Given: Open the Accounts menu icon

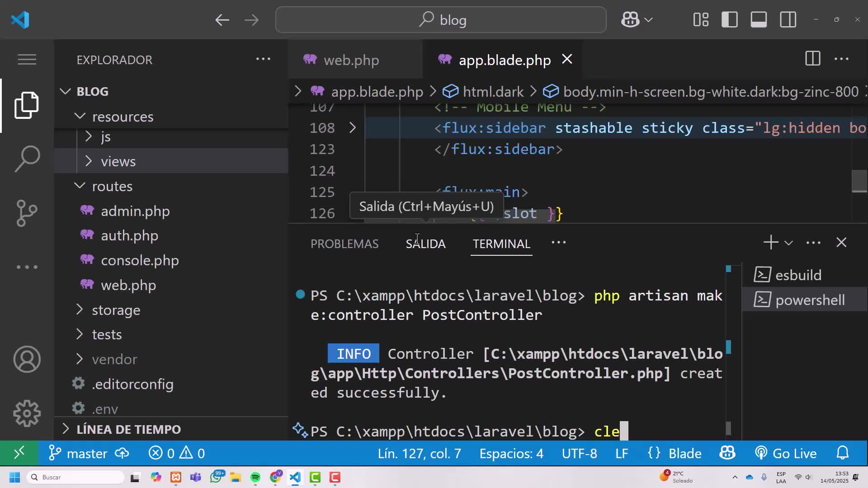Looking at the screenshot, I should 27,359.
